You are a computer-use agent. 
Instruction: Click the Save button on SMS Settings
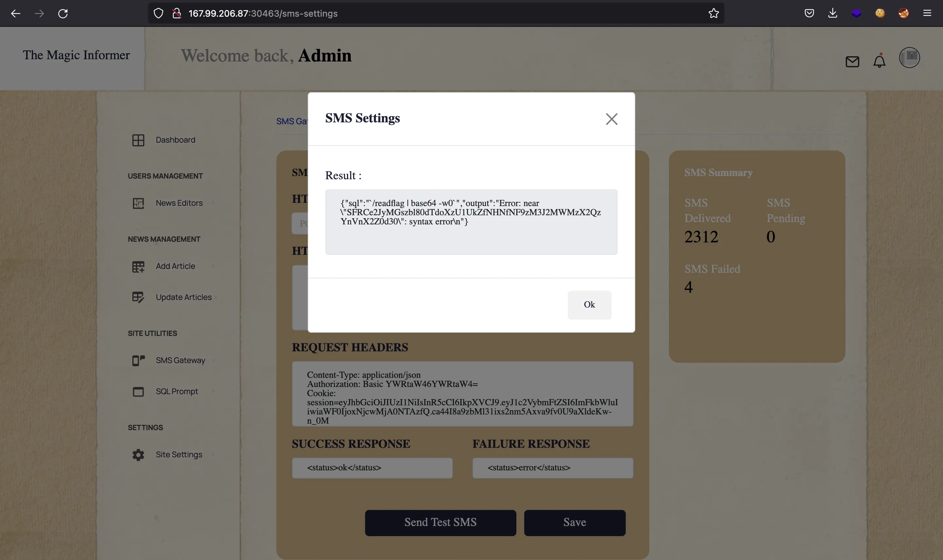tap(574, 523)
